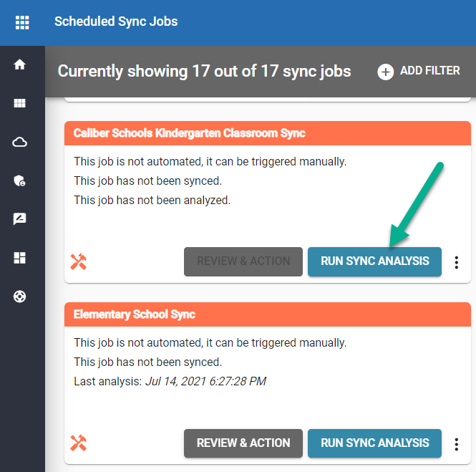This screenshot has height=472, width=476.
Task: Click the cloud icon in the sidebar
Action: click(20, 143)
